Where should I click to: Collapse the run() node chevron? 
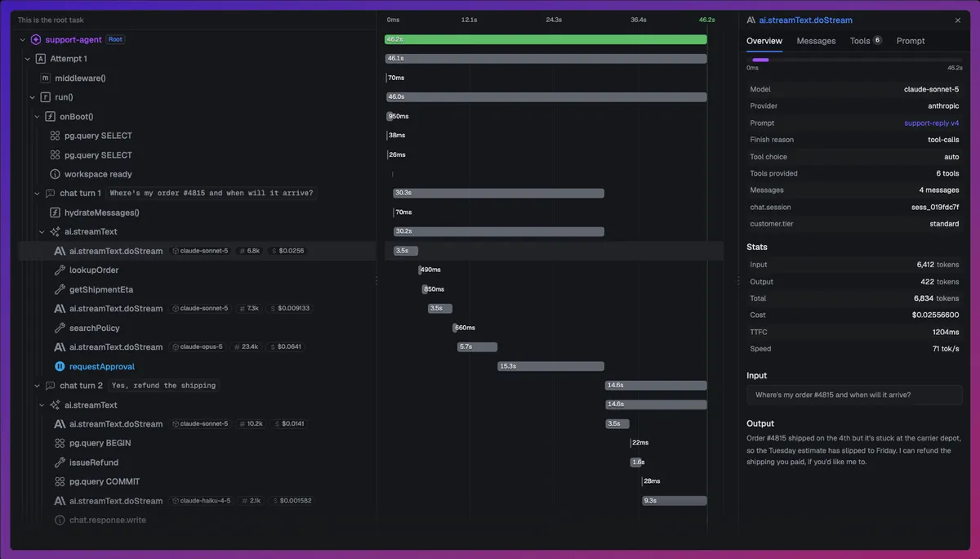(x=33, y=97)
